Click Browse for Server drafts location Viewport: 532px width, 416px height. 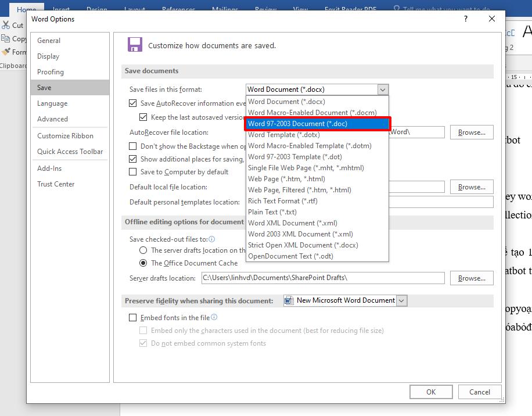click(472, 278)
